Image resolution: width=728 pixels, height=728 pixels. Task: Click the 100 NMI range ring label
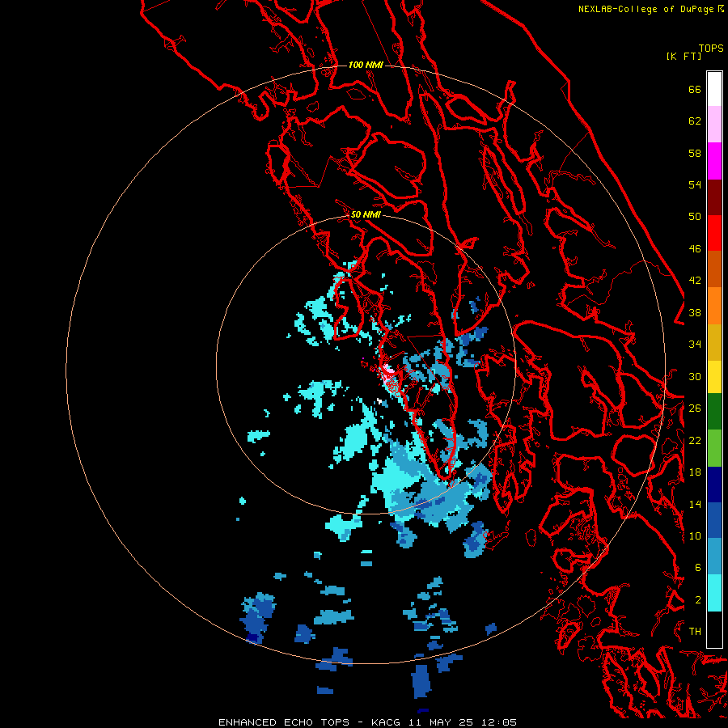(x=366, y=65)
